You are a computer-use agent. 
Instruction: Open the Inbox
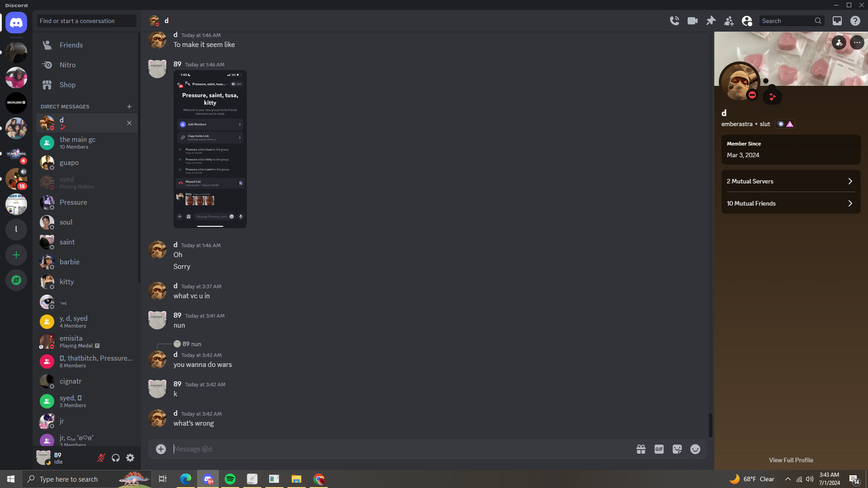[837, 21]
